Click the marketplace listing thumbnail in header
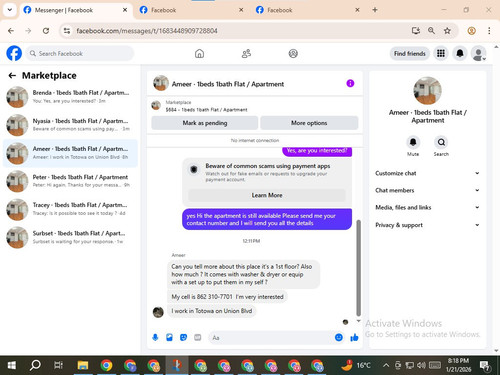The width and height of the screenshot is (500, 375). click(x=156, y=106)
